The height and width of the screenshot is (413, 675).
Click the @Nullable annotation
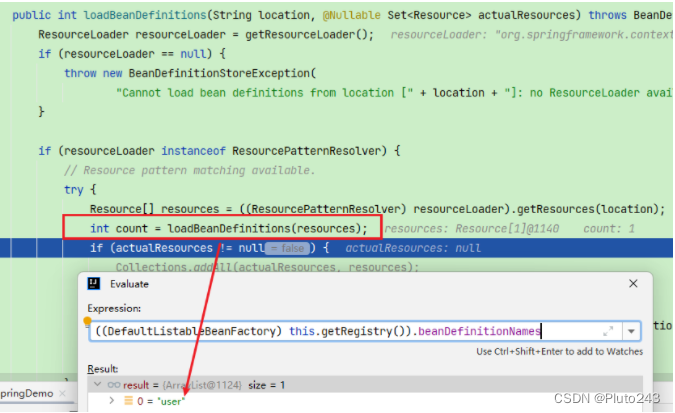tap(351, 16)
